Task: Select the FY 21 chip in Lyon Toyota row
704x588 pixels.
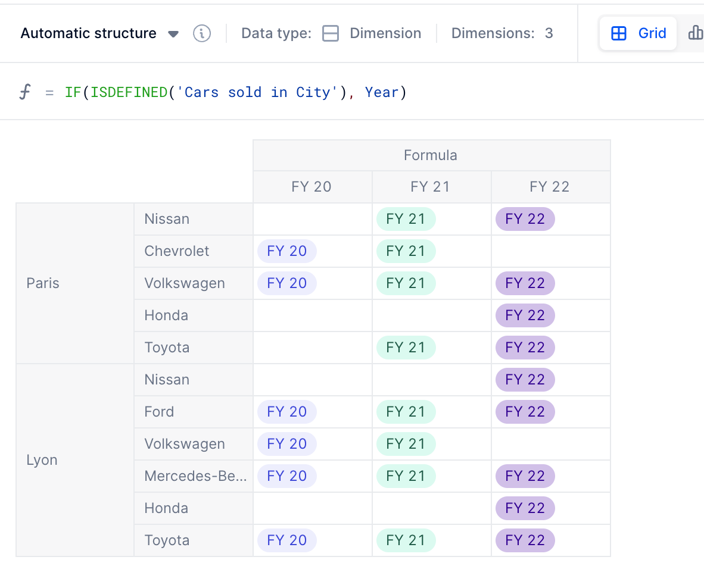Action: click(406, 540)
